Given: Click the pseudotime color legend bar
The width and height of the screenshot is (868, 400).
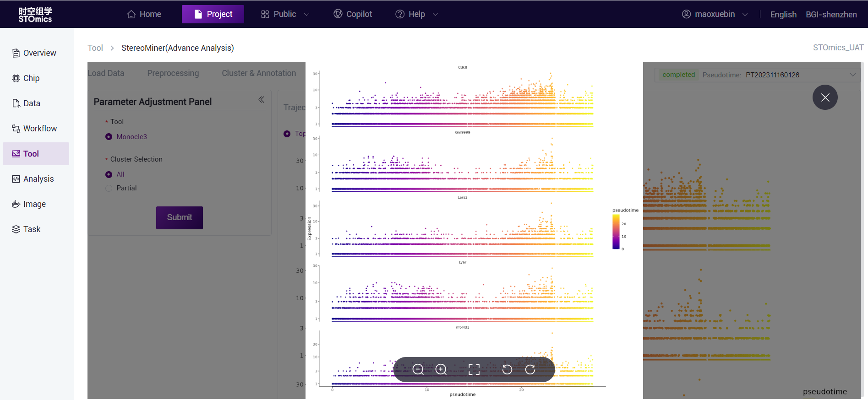Looking at the screenshot, I should point(616,232).
